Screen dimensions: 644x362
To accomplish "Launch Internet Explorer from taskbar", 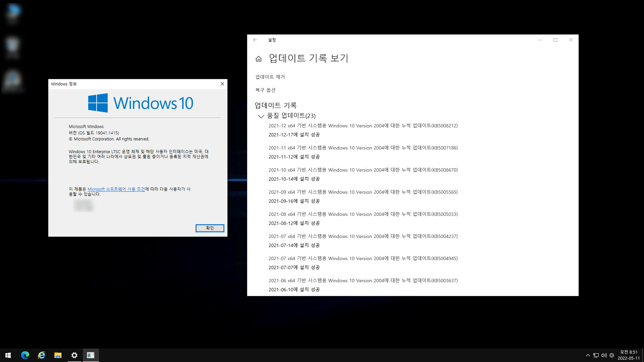I will (41, 355).
